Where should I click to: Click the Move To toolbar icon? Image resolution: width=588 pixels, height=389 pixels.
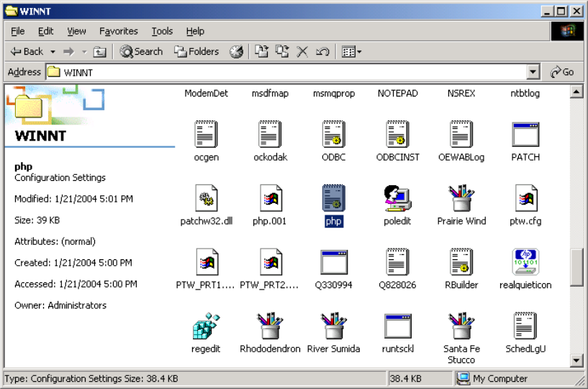click(x=262, y=52)
